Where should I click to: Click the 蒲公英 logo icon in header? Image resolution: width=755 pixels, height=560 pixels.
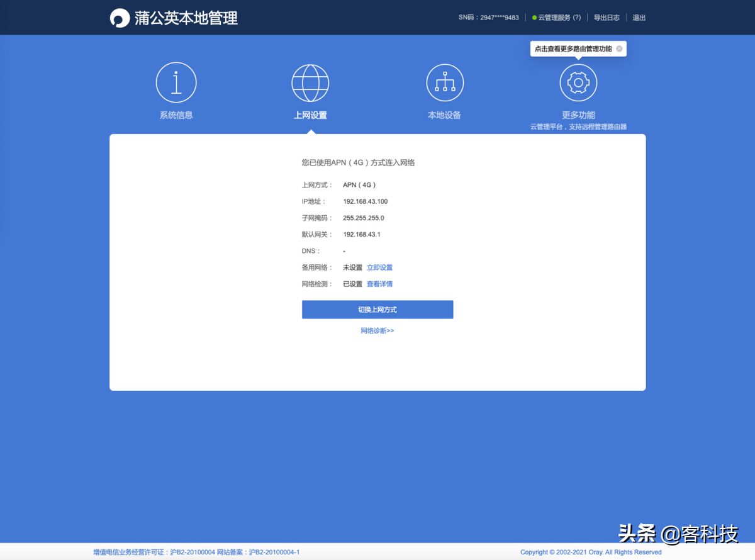click(120, 18)
